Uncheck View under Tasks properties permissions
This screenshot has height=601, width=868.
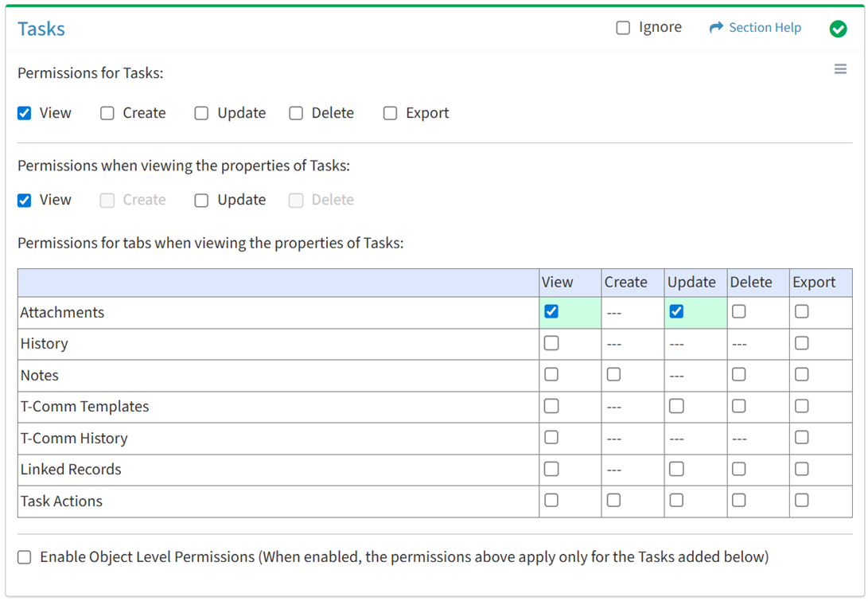click(25, 200)
